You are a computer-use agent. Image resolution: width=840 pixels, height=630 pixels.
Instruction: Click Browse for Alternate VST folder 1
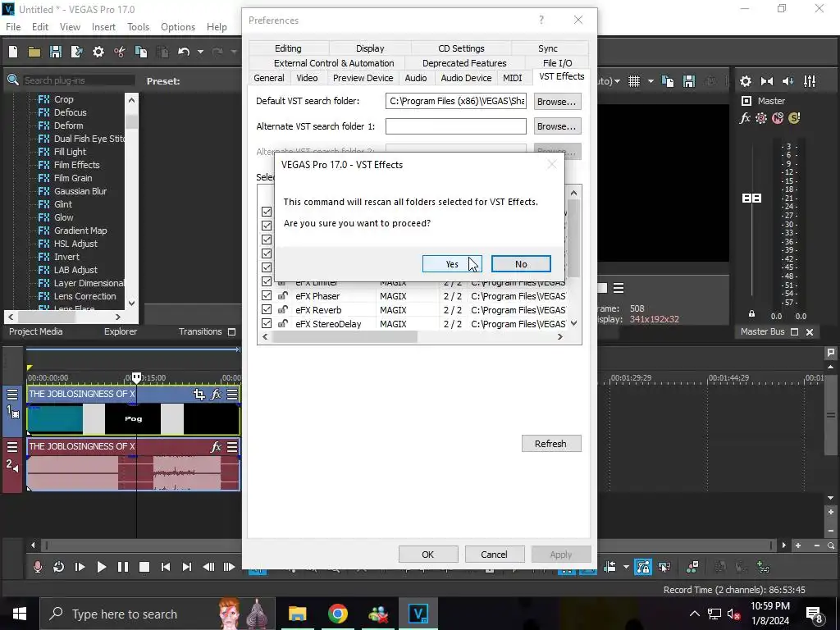557,126
